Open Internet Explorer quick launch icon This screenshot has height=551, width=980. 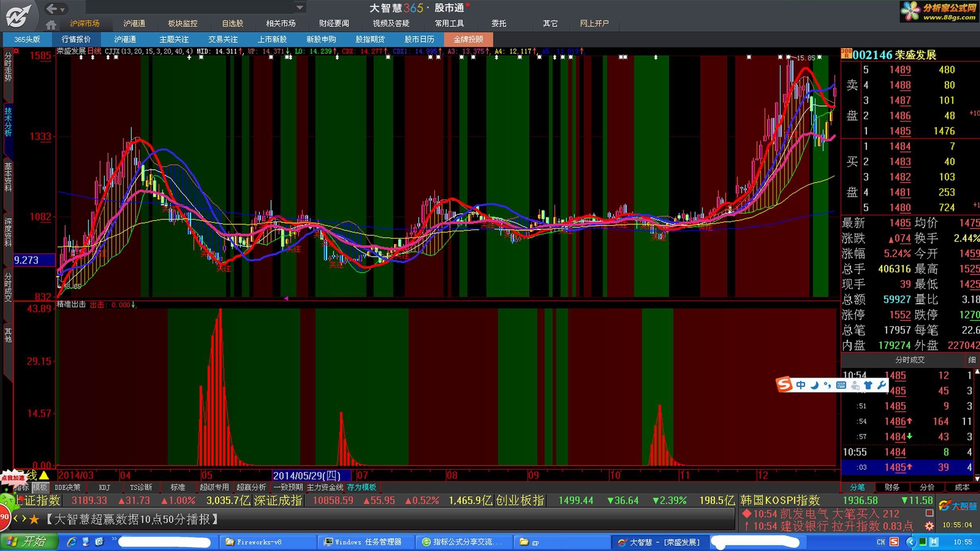pos(72,542)
